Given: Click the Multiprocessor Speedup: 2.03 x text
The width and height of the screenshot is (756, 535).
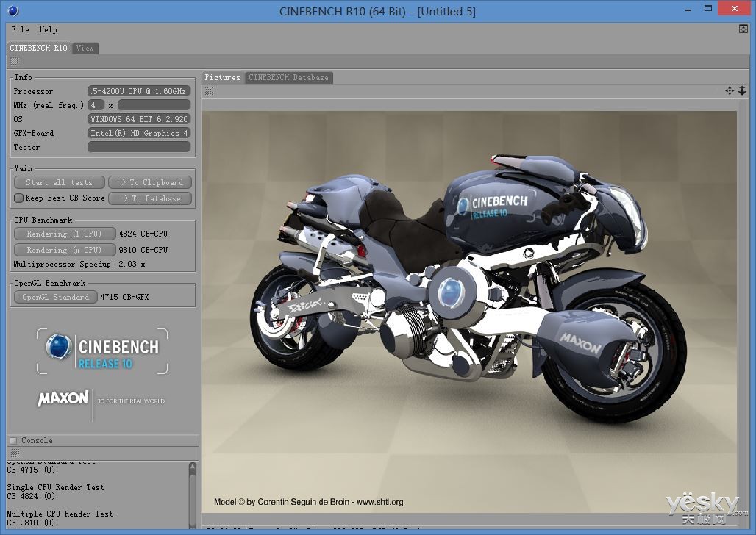Looking at the screenshot, I should click(79, 264).
